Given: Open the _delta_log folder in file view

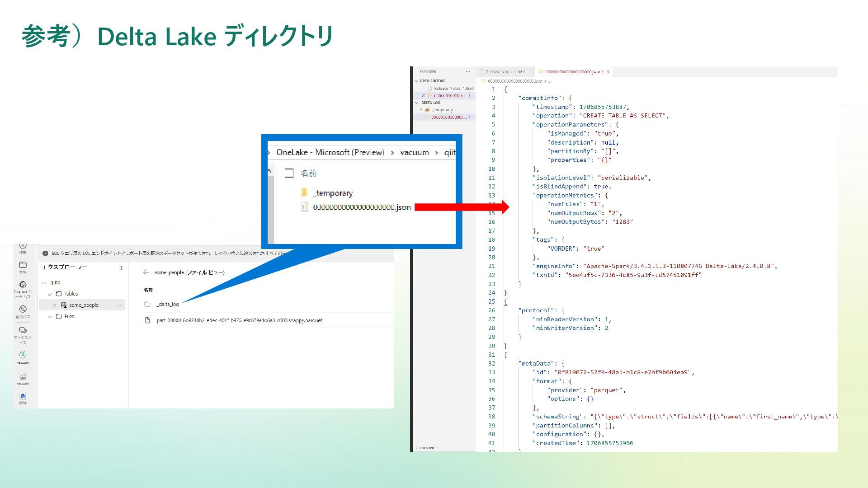Looking at the screenshot, I should click(x=167, y=305).
